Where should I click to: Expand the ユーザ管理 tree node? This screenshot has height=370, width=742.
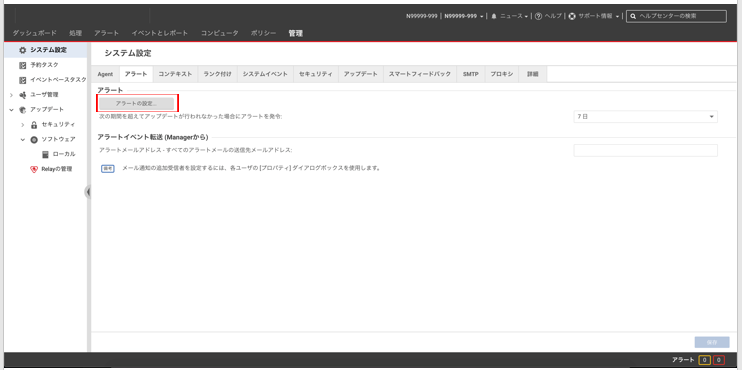click(11, 95)
